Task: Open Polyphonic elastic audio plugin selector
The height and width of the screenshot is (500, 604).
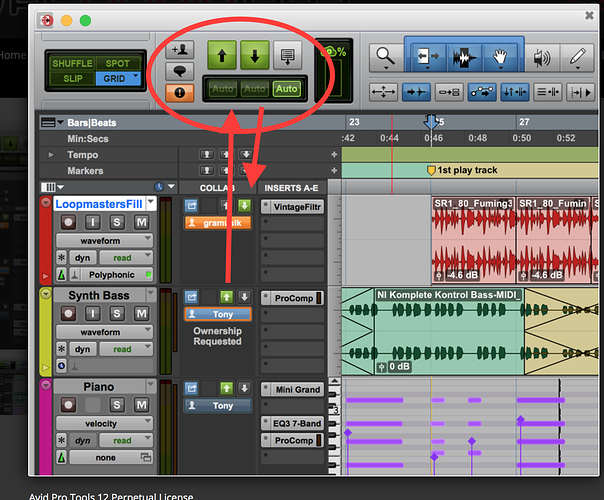Action: [111, 275]
